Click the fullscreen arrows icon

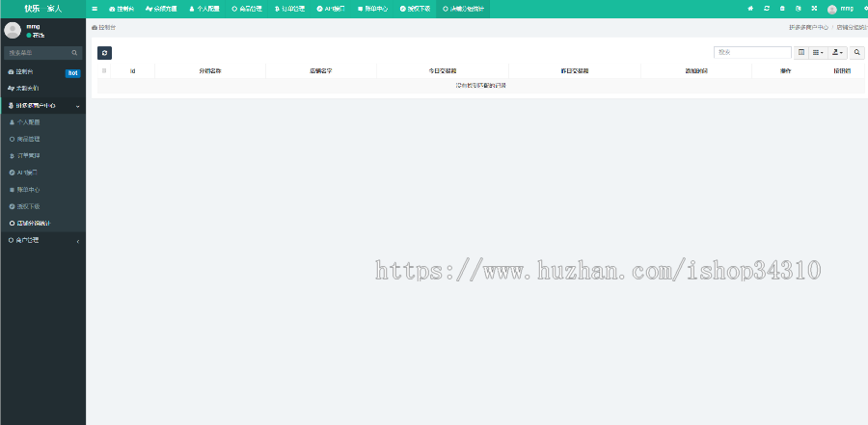point(814,9)
